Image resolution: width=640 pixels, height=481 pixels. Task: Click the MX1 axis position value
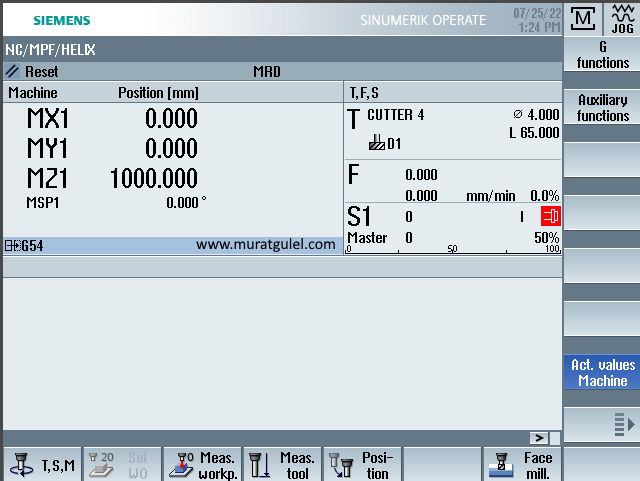pyautogui.click(x=171, y=118)
